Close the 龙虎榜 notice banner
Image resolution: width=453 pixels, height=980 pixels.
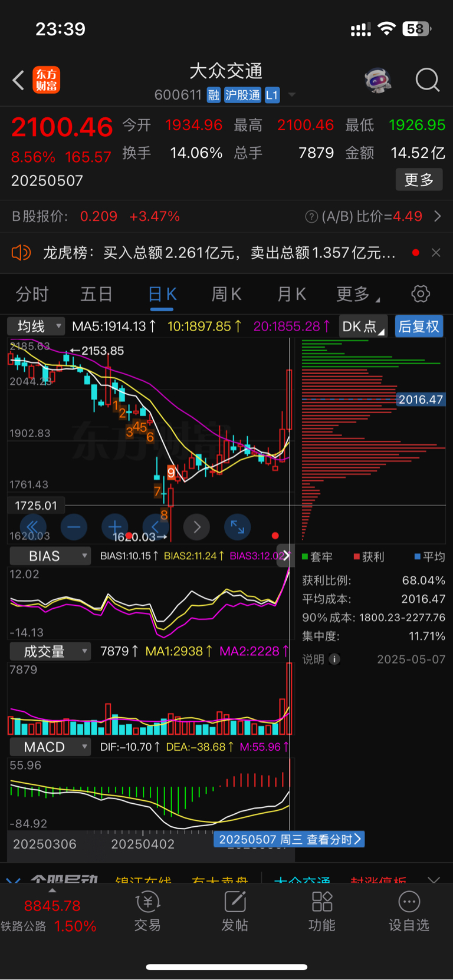[436, 253]
